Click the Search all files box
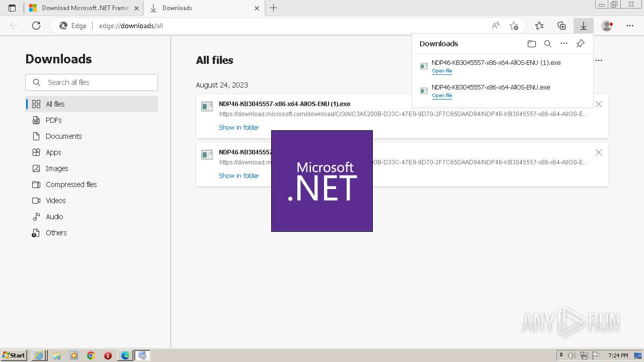The height and width of the screenshot is (362, 644). pyautogui.click(x=92, y=82)
